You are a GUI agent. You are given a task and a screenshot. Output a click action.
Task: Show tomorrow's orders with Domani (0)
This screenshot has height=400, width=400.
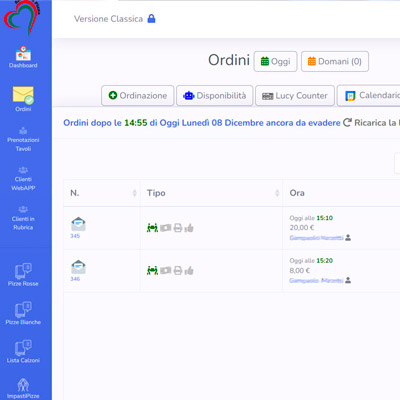[335, 61]
